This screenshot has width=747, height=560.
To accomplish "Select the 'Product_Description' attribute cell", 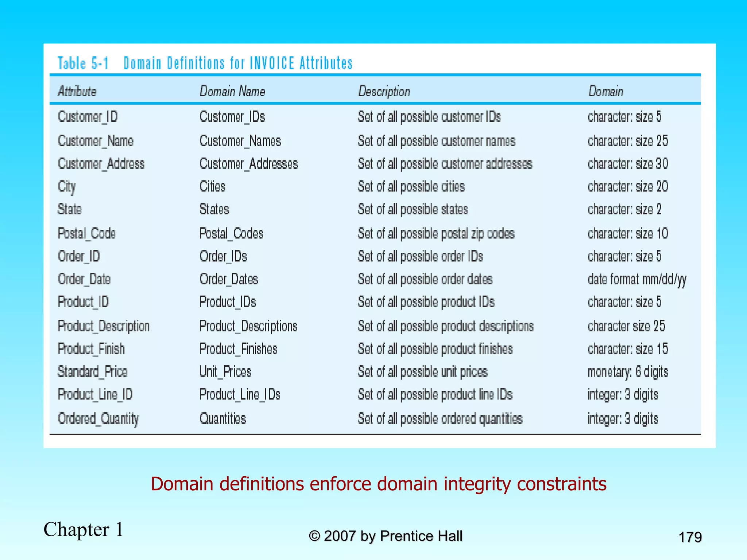I will click(104, 326).
